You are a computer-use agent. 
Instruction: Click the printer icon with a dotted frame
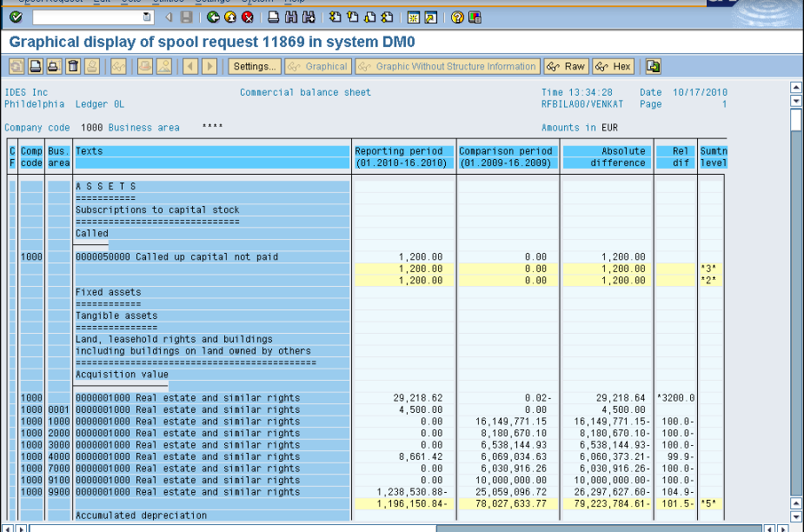pos(54,66)
